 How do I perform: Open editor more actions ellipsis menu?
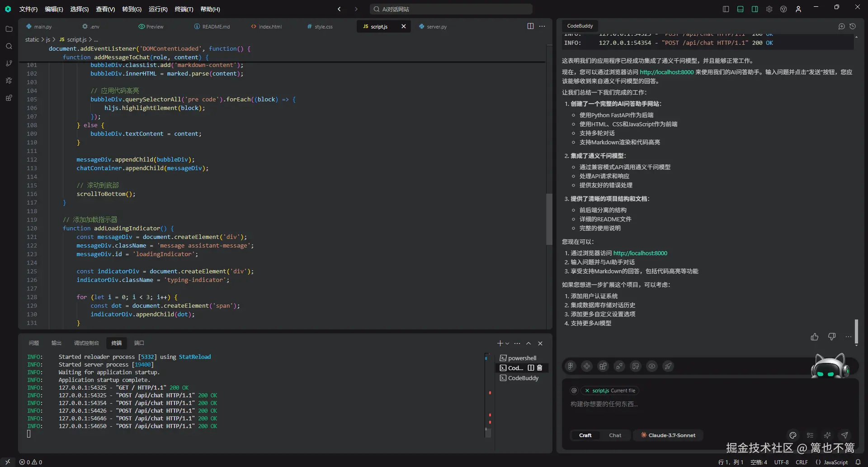pos(542,26)
